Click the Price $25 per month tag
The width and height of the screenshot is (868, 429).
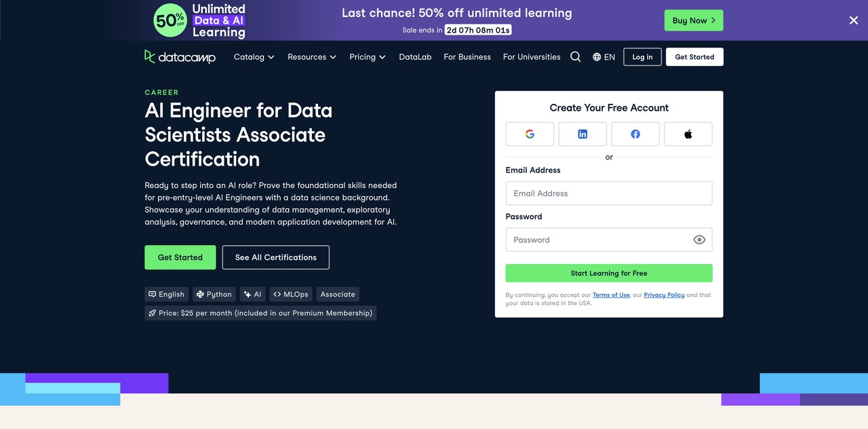[x=260, y=313]
